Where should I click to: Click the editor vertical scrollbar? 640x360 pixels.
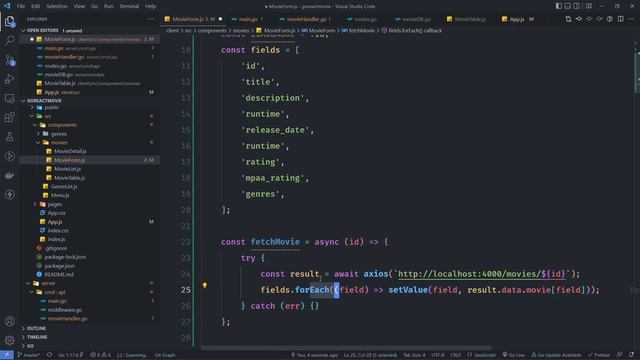click(637, 71)
